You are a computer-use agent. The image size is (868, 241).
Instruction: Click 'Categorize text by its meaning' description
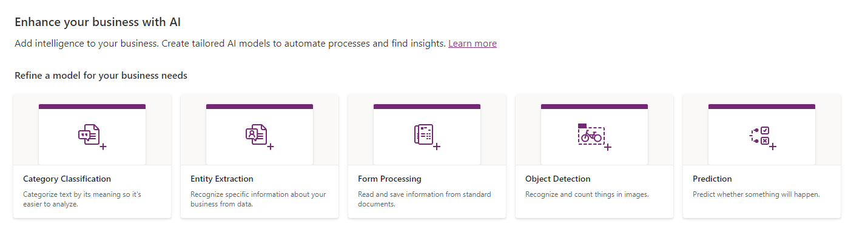[x=82, y=199]
